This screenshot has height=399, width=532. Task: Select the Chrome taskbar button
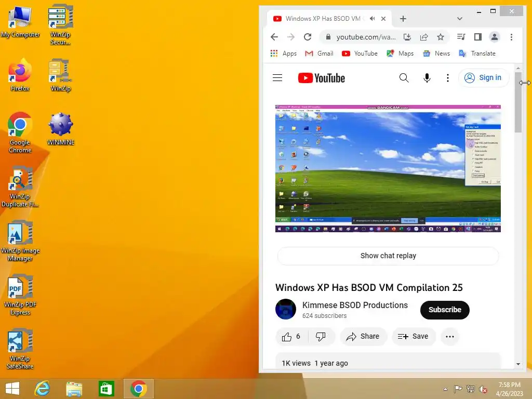pos(138,389)
